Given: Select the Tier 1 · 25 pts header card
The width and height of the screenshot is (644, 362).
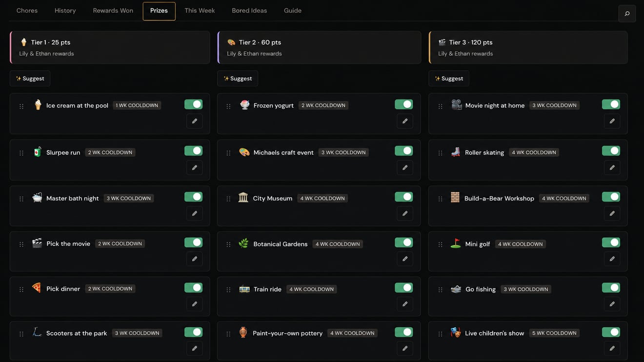Looking at the screenshot, I should pyautogui.click(x=110, y=47).
